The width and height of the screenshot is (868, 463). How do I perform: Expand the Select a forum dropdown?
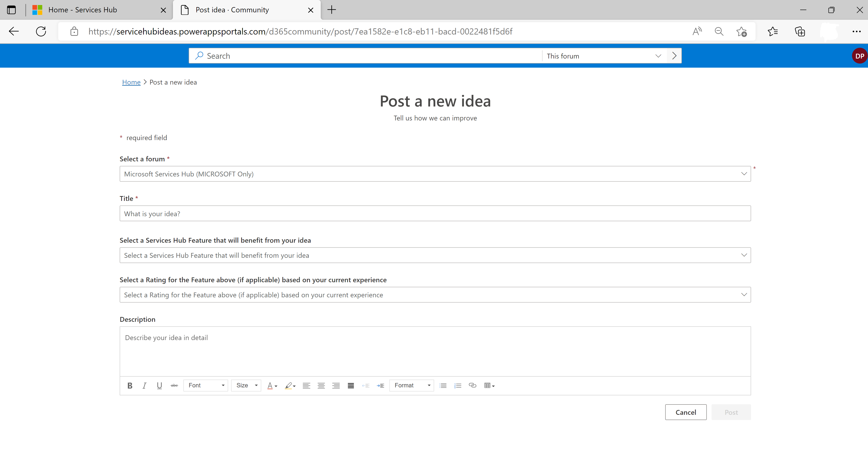coord(435,174)
